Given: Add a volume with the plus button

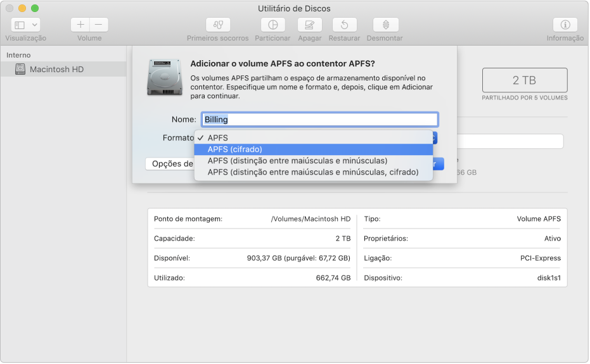Looking at the screenshot, I should pyautogui.click(x=80, y=25).
